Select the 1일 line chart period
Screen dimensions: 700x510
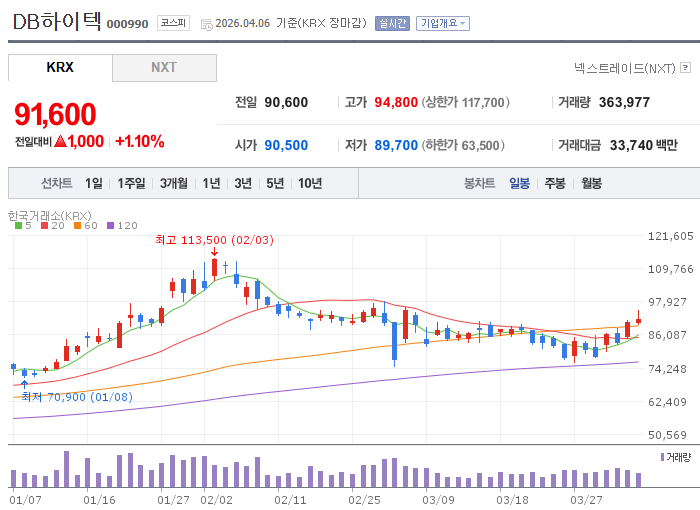click(94, 183)
